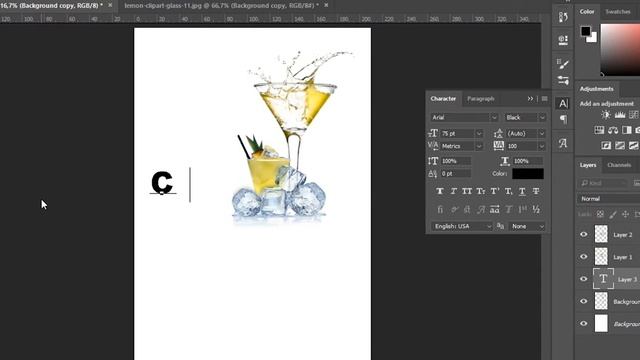Open the Paragraph panel dock icon
Screen dimensions: 640x360
(x=563, y=120)
